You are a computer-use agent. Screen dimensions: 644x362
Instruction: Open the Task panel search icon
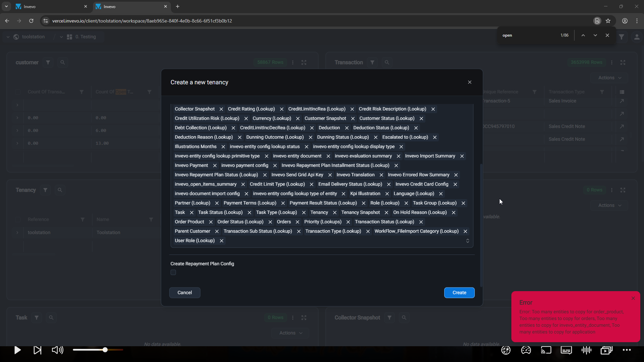click(51, 318)
